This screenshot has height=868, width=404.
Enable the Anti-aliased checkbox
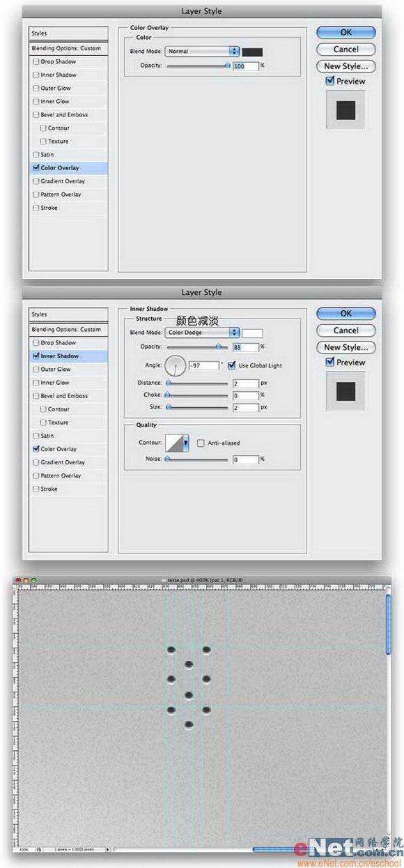click(201, 443)
